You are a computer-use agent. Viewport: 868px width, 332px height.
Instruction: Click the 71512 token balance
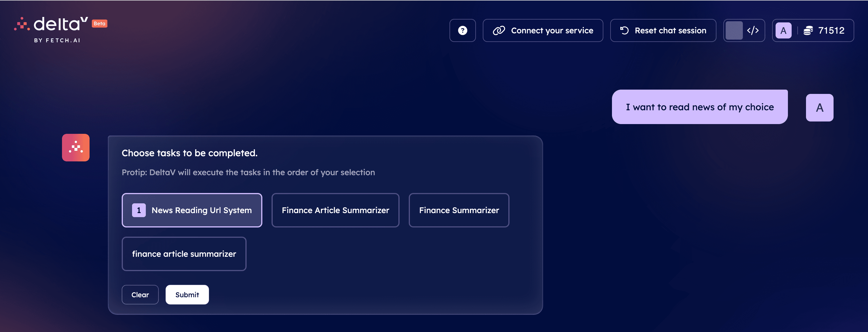coord(831,30)
